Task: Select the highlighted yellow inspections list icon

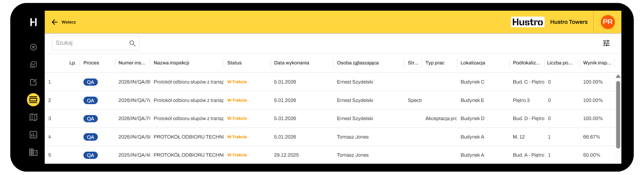Action: (x=33, y=100)
